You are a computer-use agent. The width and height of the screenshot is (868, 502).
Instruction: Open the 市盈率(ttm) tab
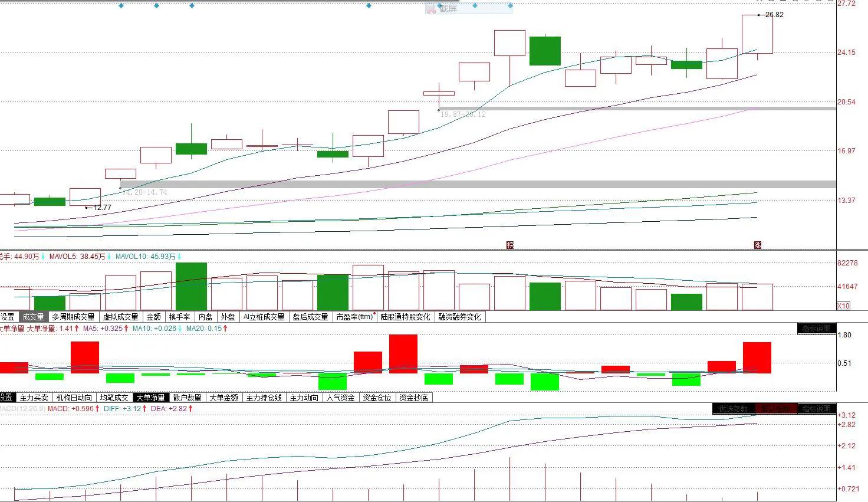(x=354, y=317)
